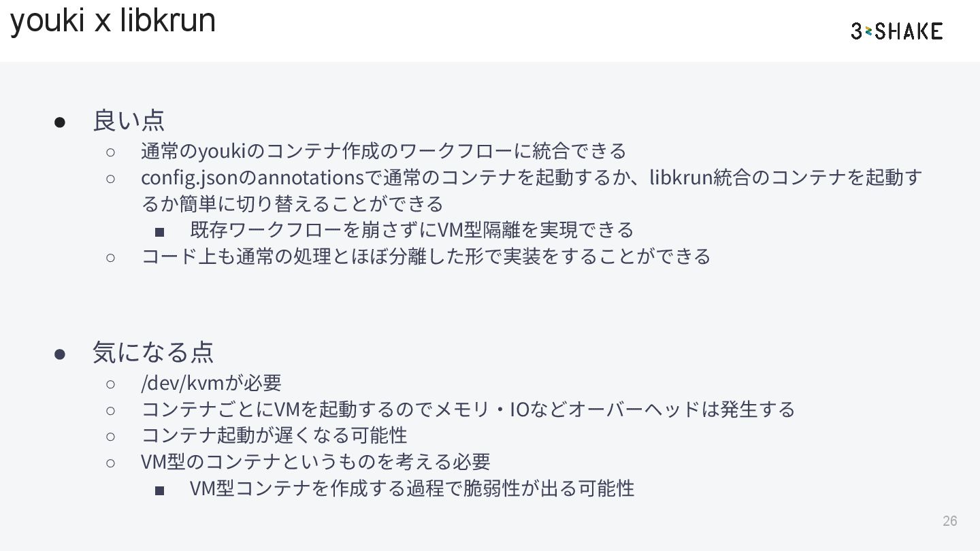Click the square bullet before VM型コンテナを作成する

[159, 490]
